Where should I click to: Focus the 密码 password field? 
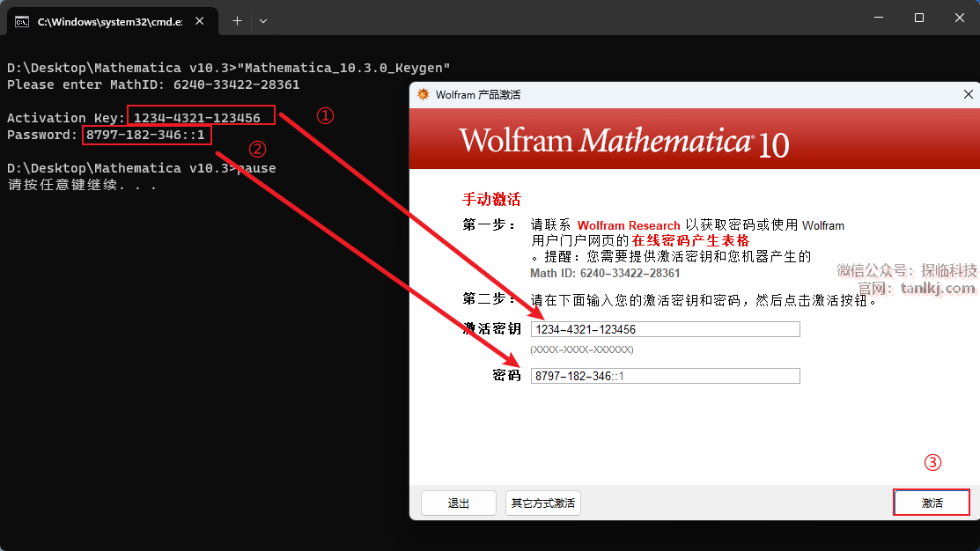coord(665,376)
